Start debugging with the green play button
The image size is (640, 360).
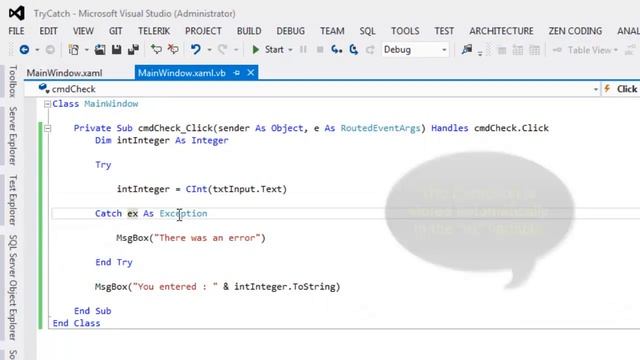click(256, 50)
